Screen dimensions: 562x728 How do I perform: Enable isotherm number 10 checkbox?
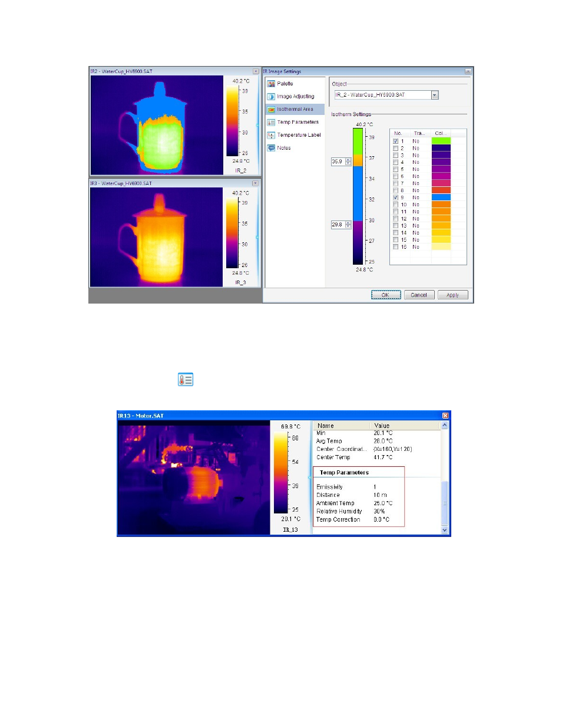point(395,205)
